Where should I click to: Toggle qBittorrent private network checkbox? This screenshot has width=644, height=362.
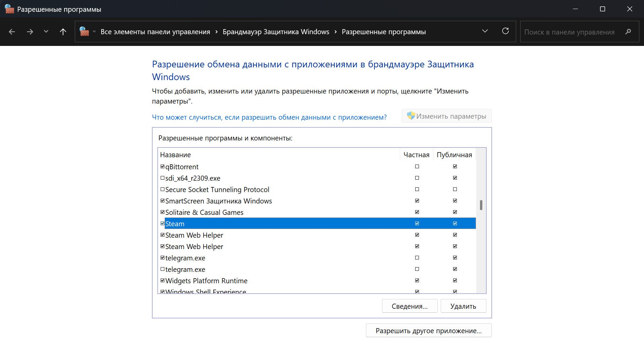click(x=417, y=167)
